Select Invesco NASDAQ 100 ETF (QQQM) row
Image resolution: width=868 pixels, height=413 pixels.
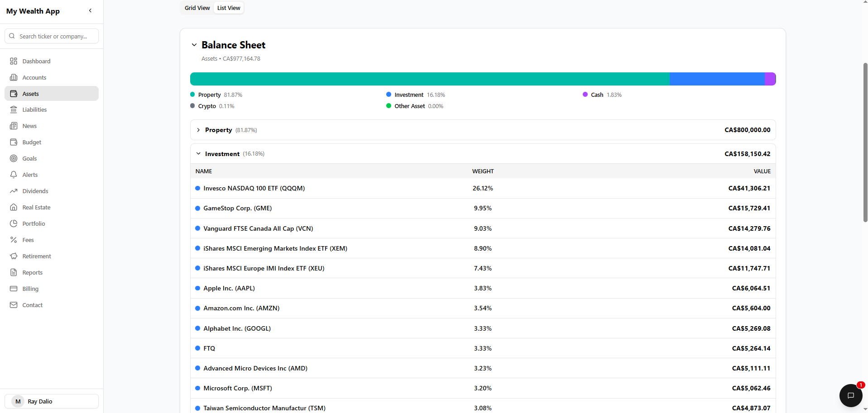pyautogui.click(x=483, y=188)
